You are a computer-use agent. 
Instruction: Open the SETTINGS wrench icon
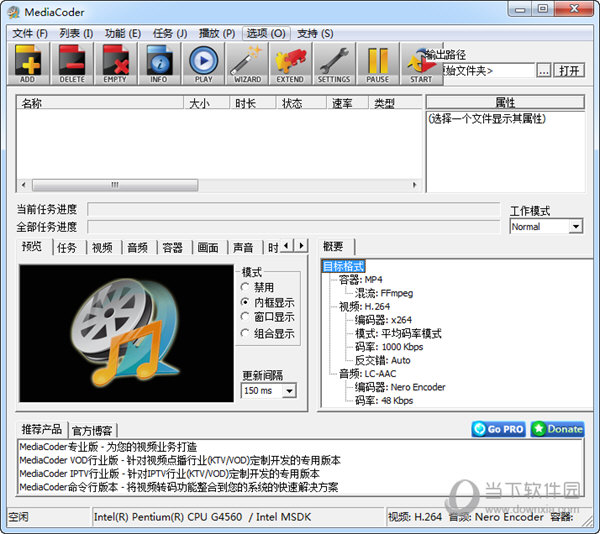pyautogui.click(x=334, y=63)
